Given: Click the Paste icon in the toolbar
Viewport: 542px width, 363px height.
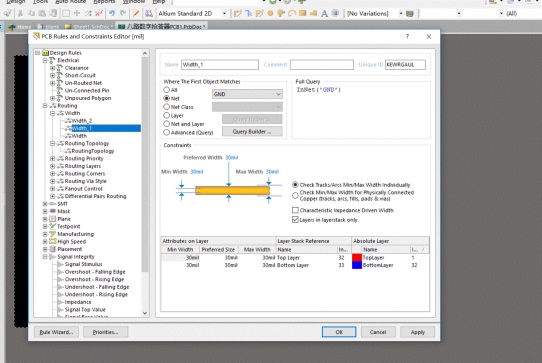Looking at the screenshot, I should [x=42, y=13].
